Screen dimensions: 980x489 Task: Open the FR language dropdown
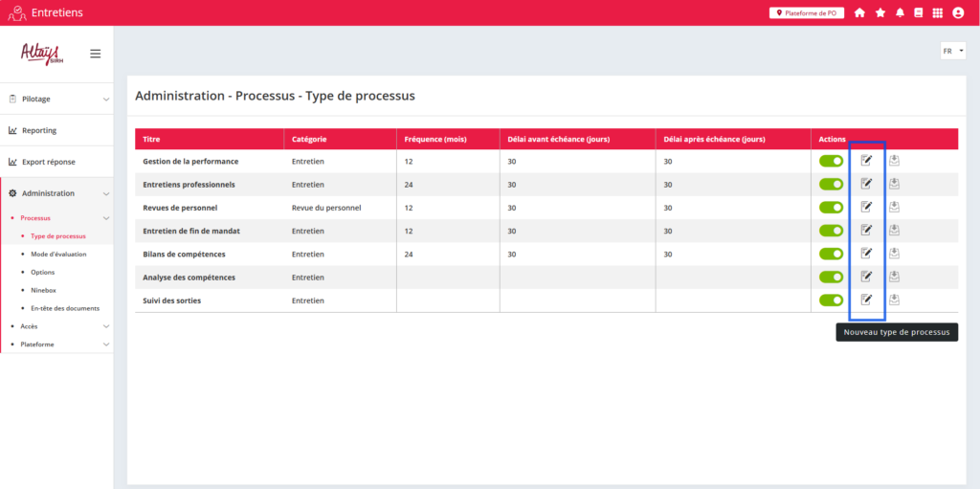pyautogui.click(x=952, y=51)
